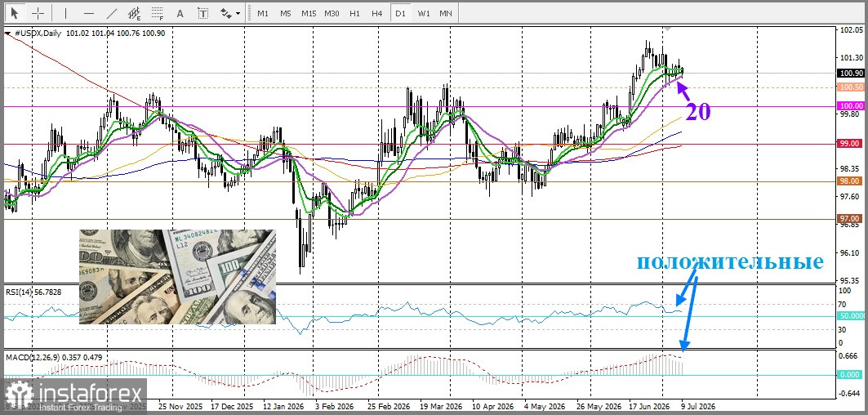The width and height of the screenshot is (868, 415).
Task: Click the cyan 50.0000 RSI level label
Action: pos(852,316)
